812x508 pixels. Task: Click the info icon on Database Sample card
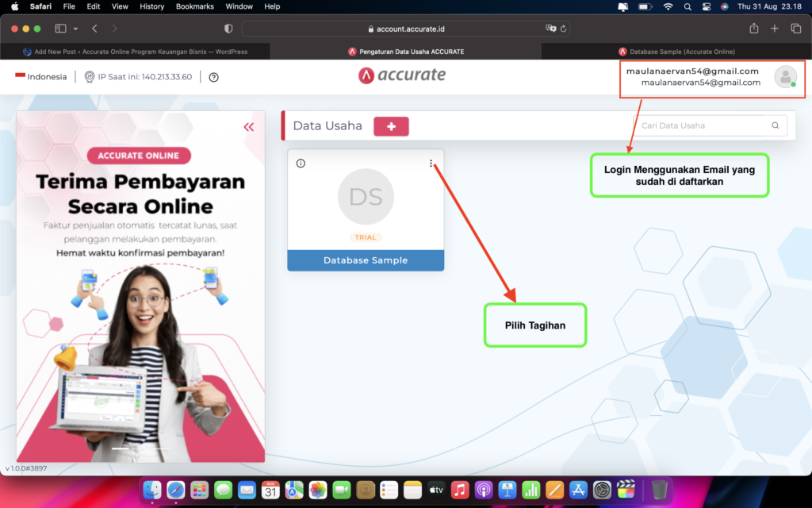pyautogui.click(x=301, y=164)
